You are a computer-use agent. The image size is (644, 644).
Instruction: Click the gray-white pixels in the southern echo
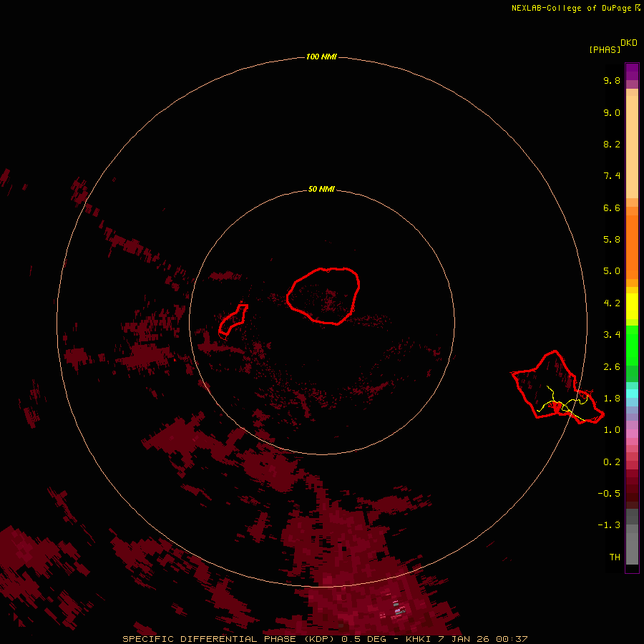(x=398, y=609)
